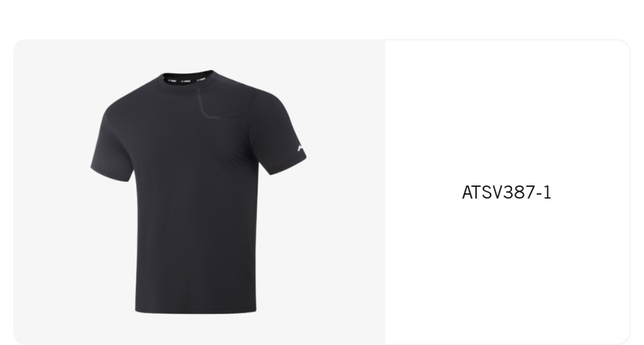Click the gray area below the shirt hem
This screenshot has width=644, height=345.
click(196, 330)
